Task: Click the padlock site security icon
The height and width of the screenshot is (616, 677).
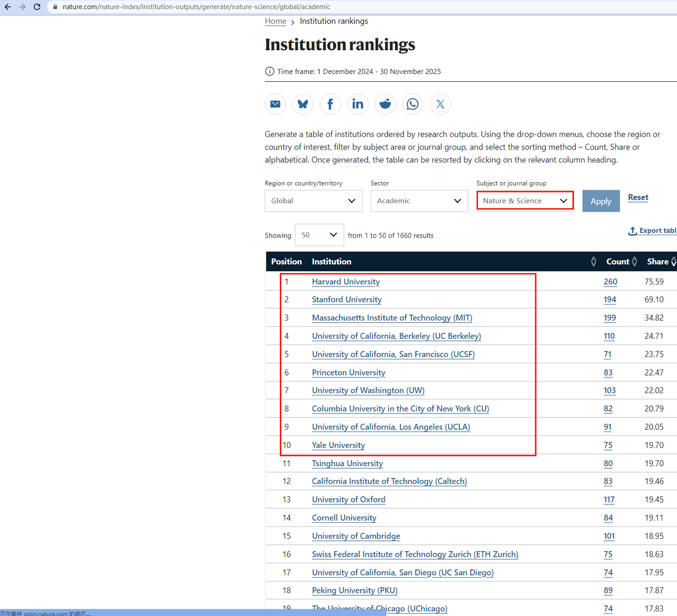Action: (x=55, y=7)
